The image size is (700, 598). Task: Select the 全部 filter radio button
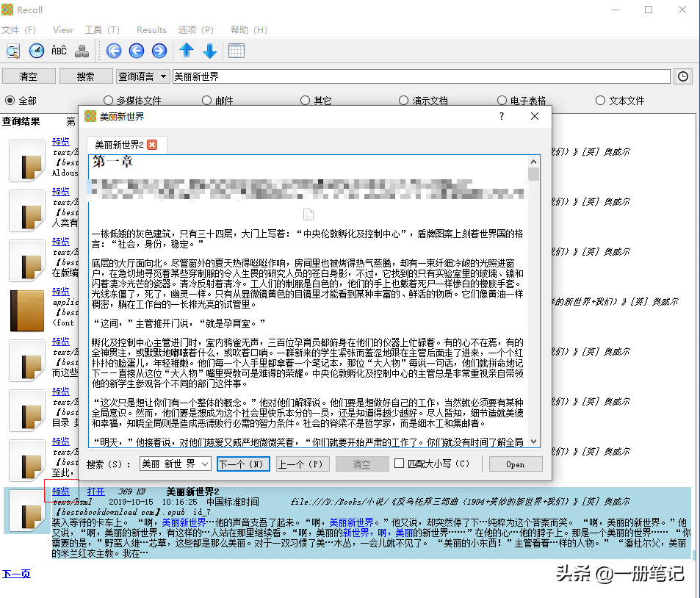[x=10, y=101]
